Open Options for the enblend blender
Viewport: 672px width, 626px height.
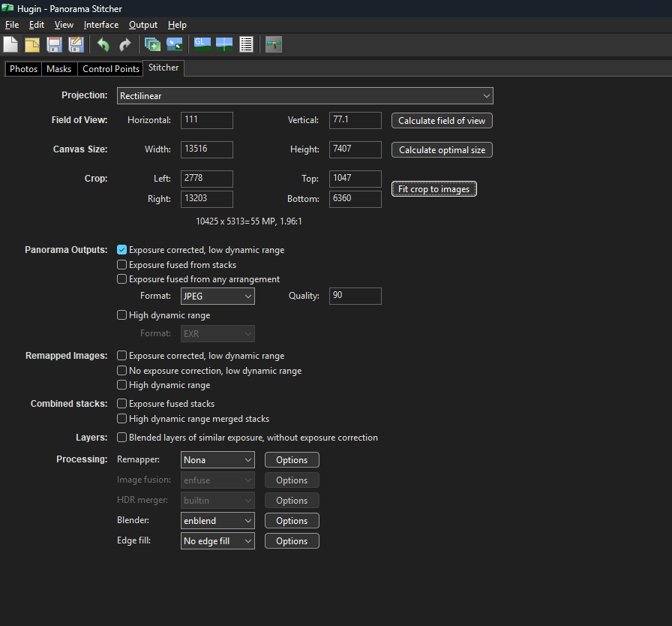(x=292, y=520)
